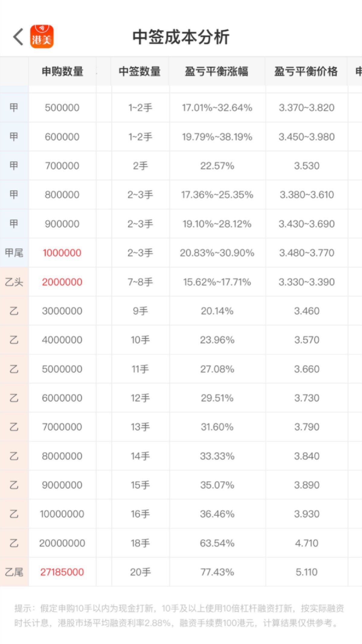Click the red 27185000 乙尾 subscription amount

[x=62, y=572]
